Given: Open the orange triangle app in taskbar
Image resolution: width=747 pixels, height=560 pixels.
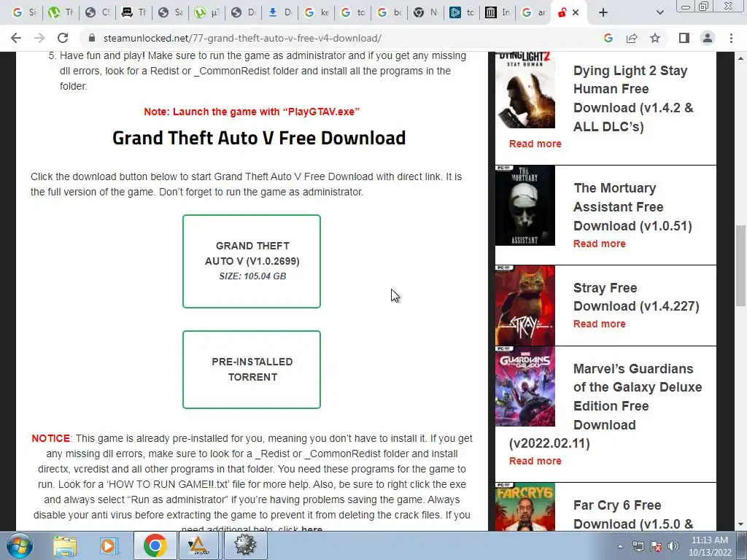Looking at the screenshot, I should pos(198,545).
